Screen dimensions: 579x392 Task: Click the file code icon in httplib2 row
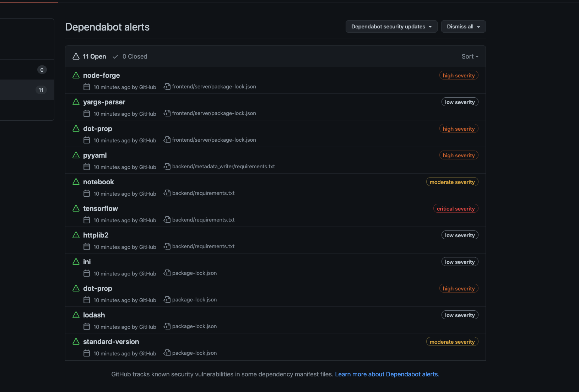167,246
